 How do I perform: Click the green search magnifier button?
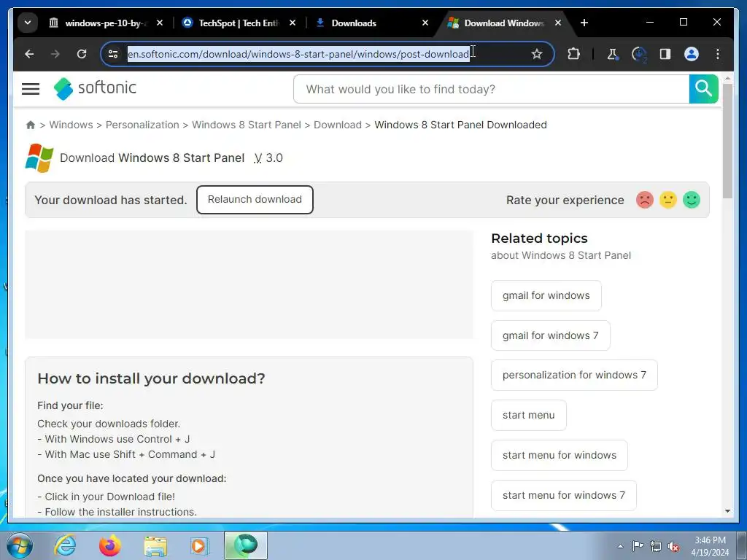click(703, 88)
